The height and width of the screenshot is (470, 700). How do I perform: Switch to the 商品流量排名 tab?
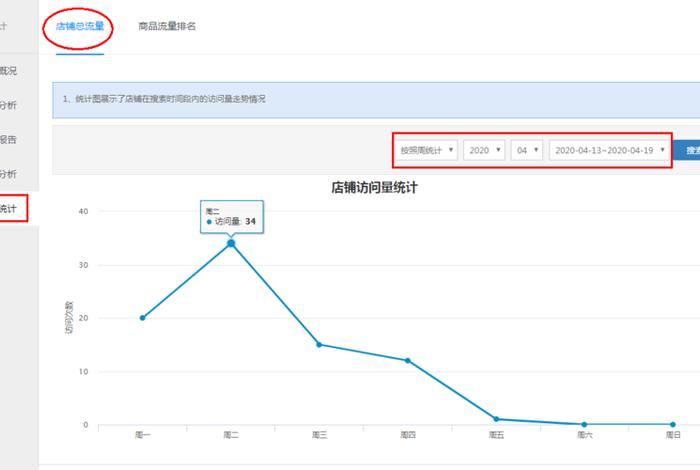click(167, 27)
